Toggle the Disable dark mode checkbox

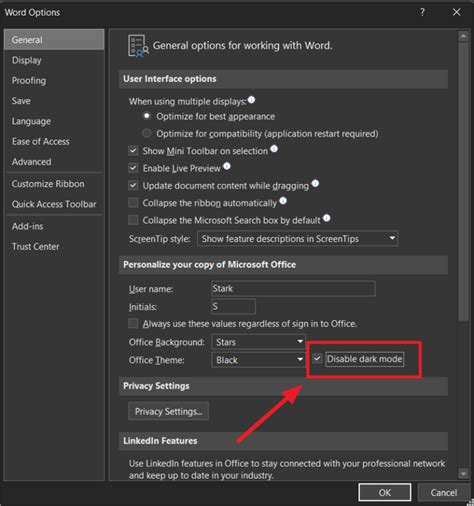(317, 359)
